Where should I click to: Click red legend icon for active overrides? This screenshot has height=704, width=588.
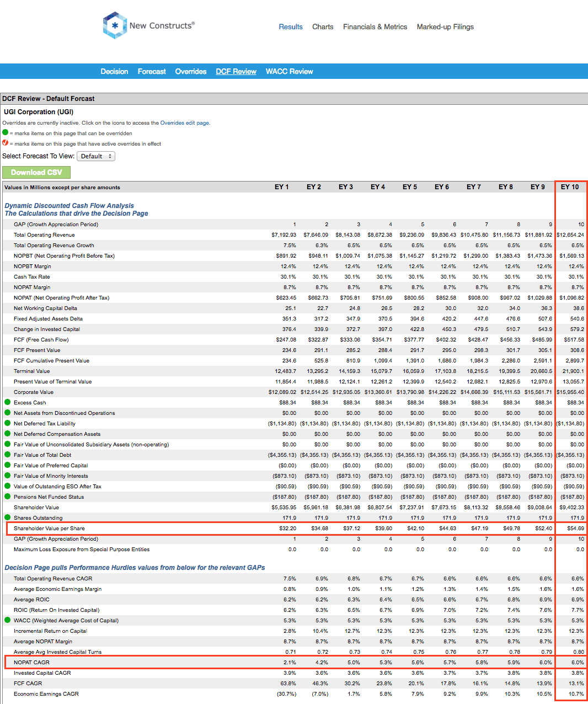[x=6, y=143]
